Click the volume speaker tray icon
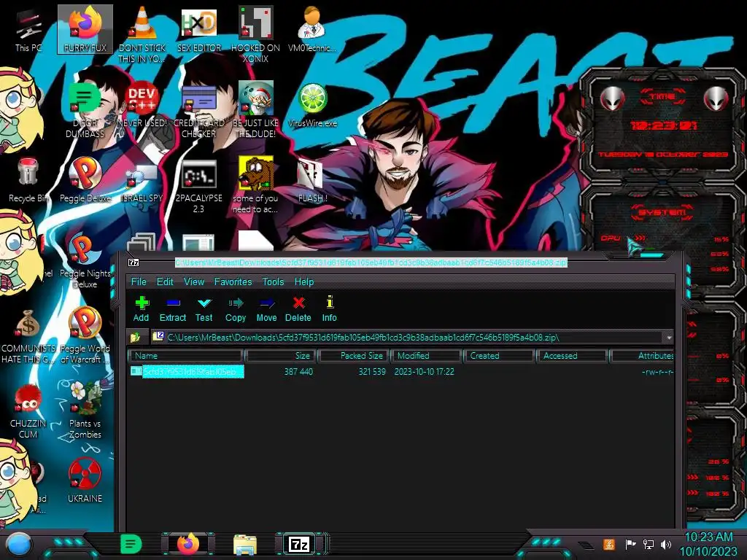747x560 pixels. tap(666, 544)
